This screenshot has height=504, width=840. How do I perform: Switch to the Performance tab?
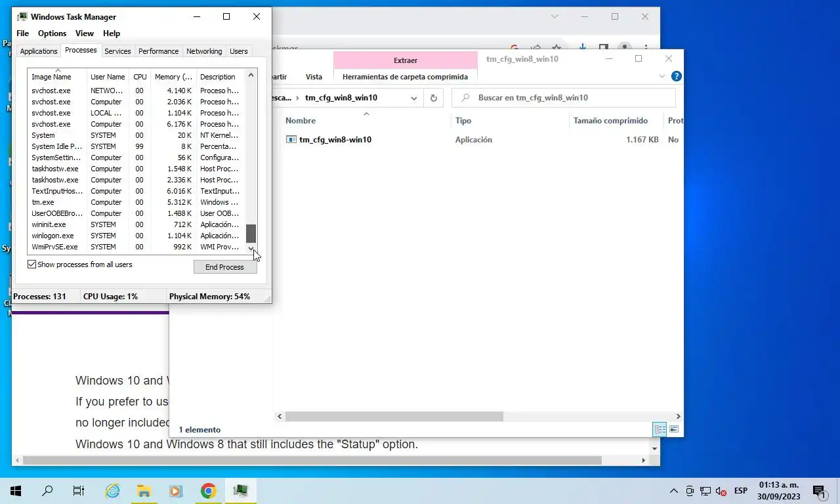pos(158,51)
